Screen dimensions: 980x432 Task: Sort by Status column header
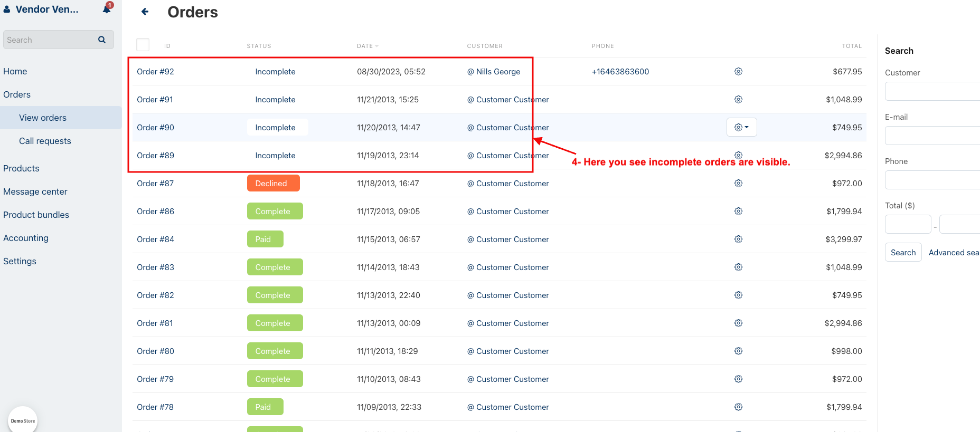click(259, 46)
